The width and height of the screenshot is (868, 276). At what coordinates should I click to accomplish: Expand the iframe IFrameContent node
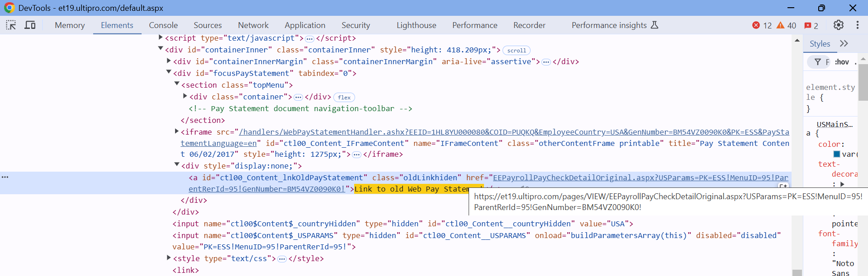tap(177, 131)
